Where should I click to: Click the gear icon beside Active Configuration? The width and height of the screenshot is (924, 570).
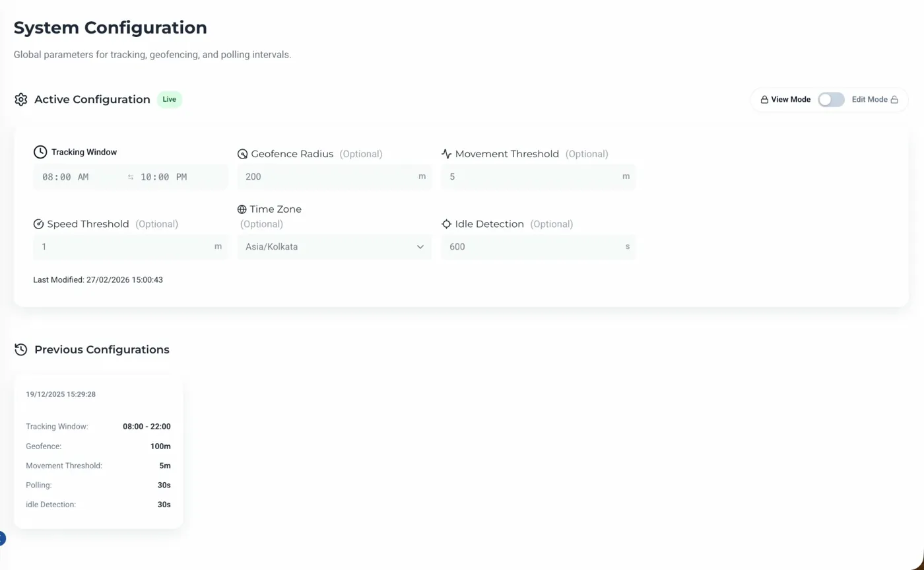point(21,100)
